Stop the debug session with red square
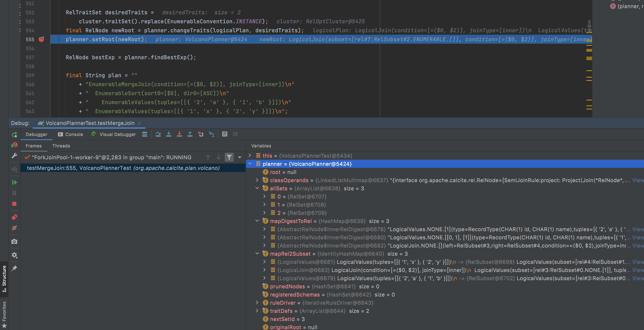This screenshot has width=644, height=330. 14,204
